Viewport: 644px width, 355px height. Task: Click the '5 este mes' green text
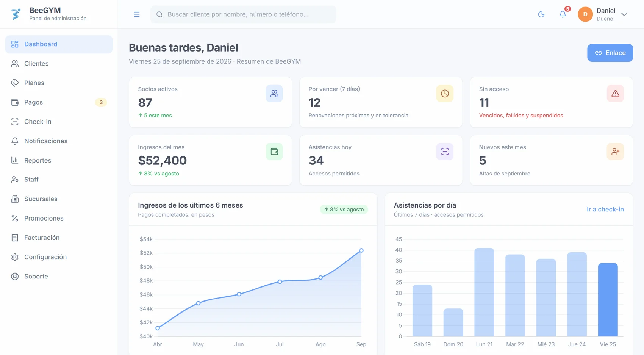point(155,116)
